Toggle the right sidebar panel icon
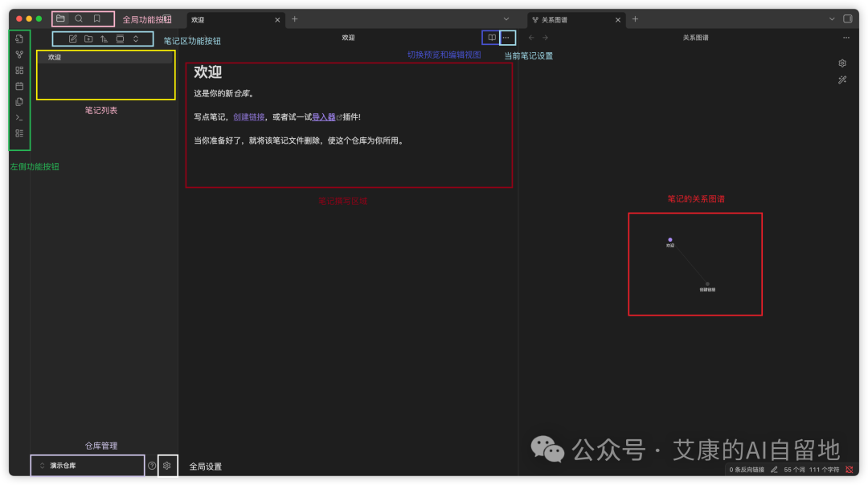Screen dimensions: 868x485 click(x=848, y=18)
